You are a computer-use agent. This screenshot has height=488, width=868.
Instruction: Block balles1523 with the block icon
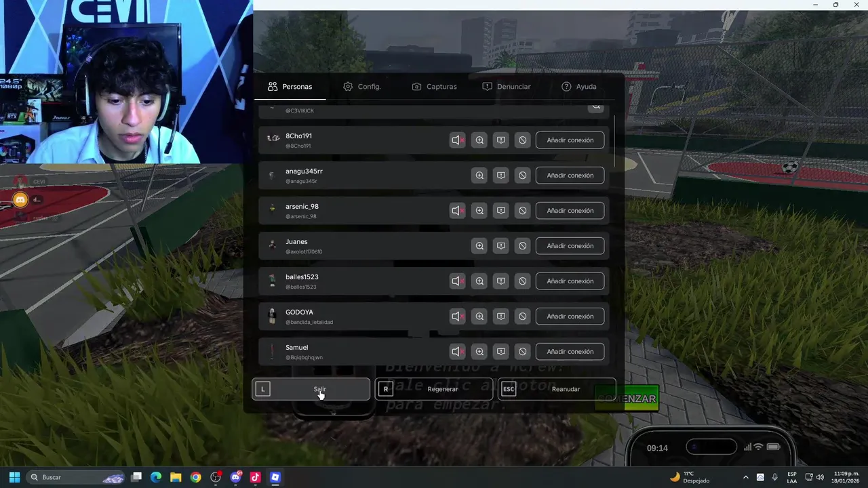(523, 281)
